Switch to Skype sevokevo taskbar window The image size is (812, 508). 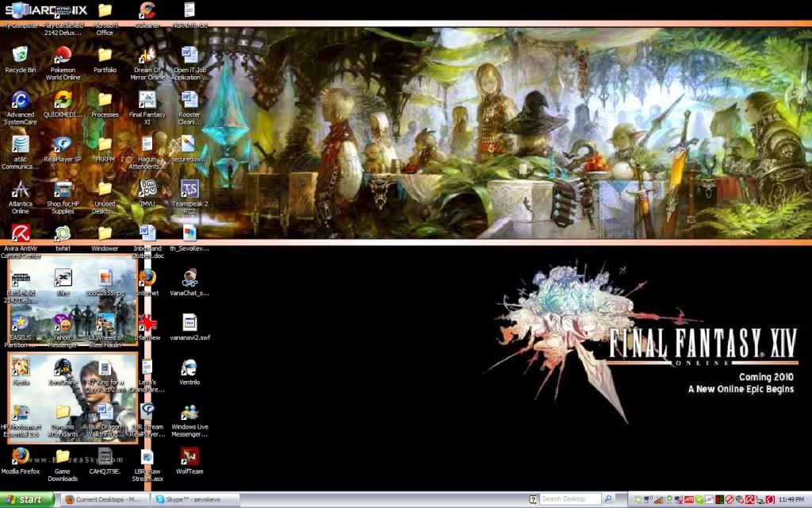(195, 500)
